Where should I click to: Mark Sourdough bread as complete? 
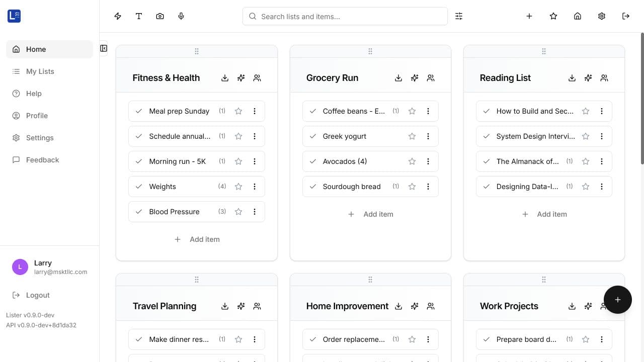coord(312,187)
